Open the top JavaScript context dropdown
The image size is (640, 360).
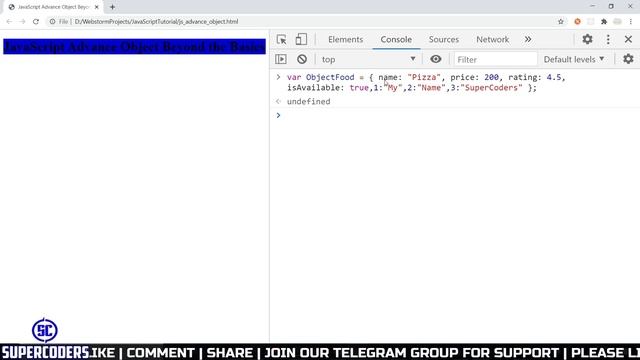tap(368, 59)
